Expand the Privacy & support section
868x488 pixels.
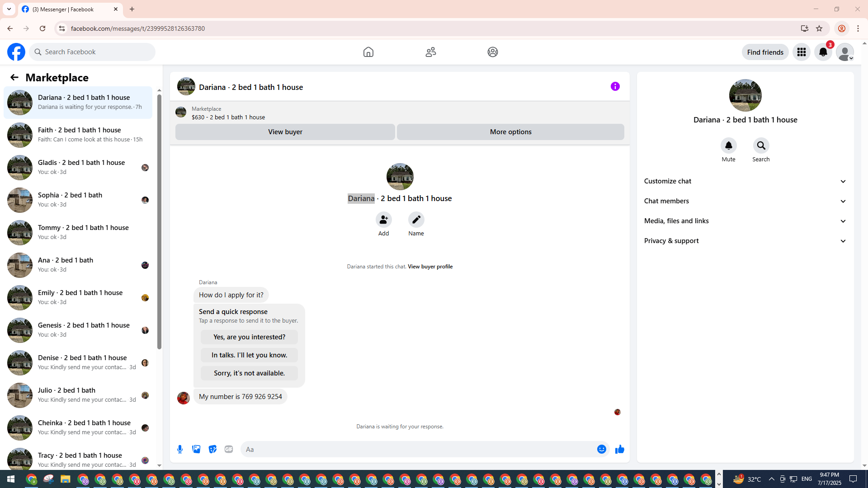[745, 241]
